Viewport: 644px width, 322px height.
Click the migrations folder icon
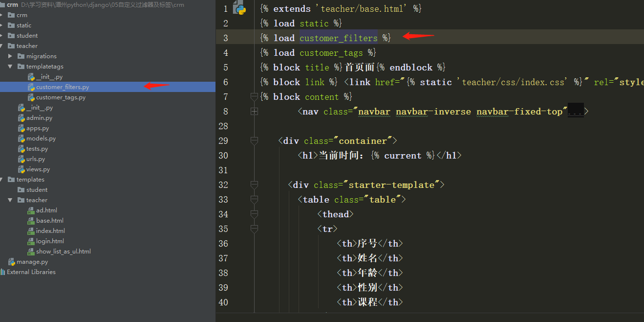click(21, 56)
